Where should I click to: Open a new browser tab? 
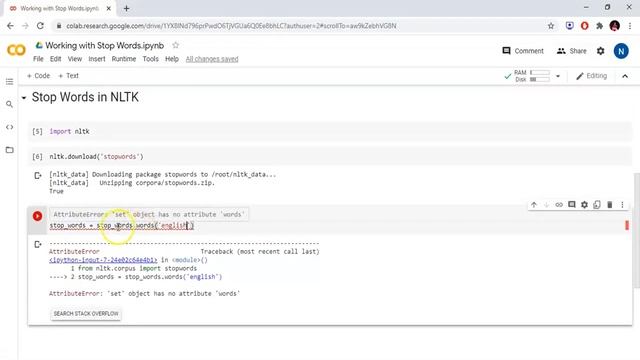(127, 8)
